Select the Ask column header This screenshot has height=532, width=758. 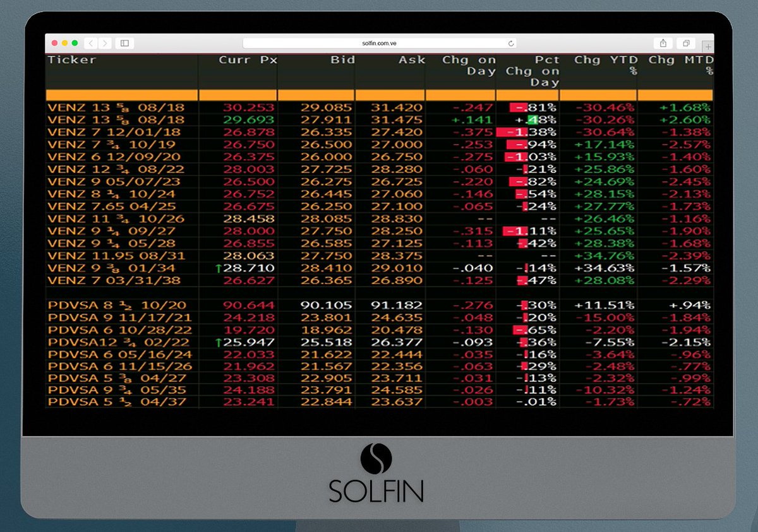(412, 60)
